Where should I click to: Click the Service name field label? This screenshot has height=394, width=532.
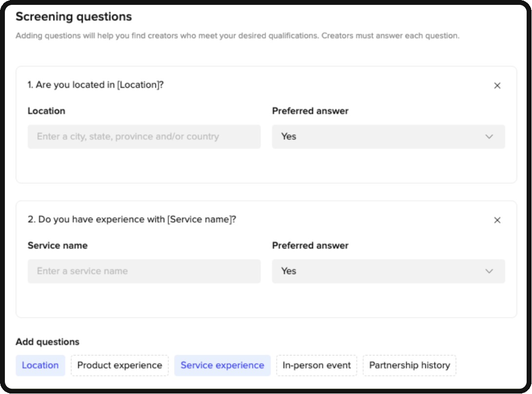pos(58,245)
